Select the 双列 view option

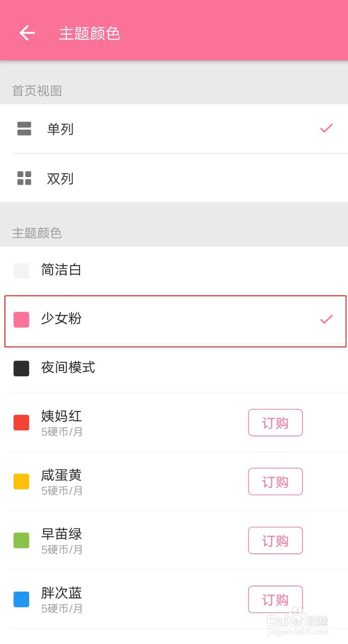coord(60,178)
